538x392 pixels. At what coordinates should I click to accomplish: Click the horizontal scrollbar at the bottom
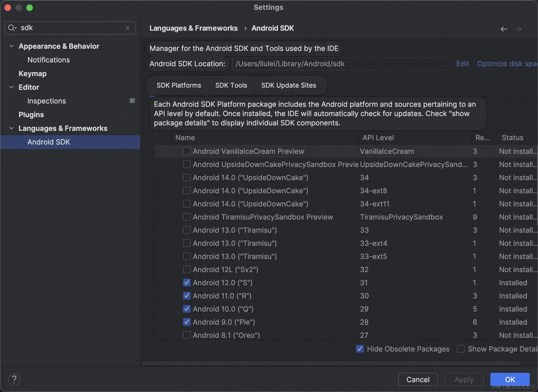coord(330,363)
